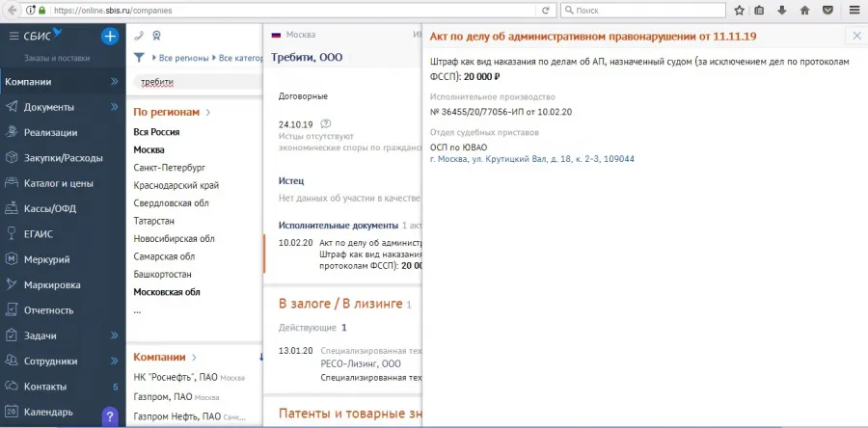Open the Все регионы filter breadcrumb

point(184,58)
